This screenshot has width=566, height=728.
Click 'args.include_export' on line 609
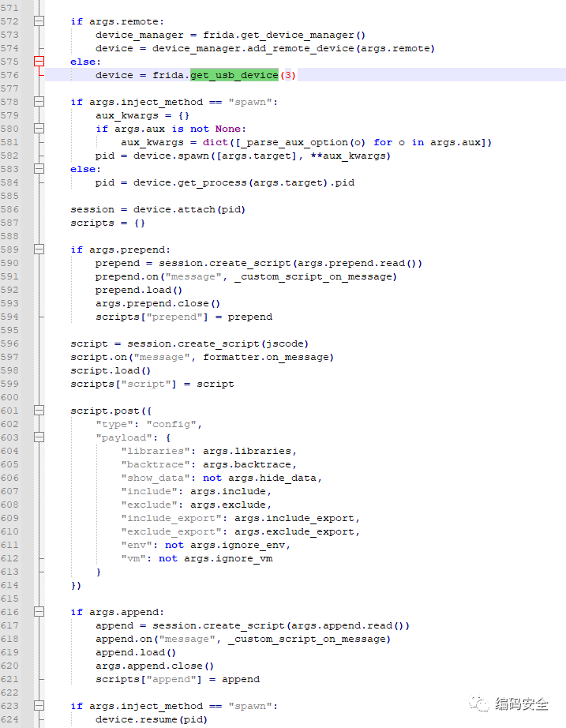[x=294, y=519]
